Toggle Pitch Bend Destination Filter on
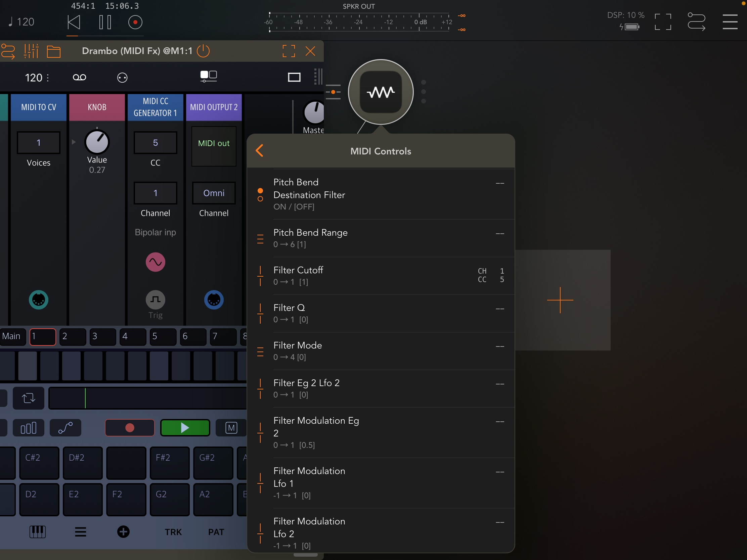Viewport: 747px width, 560px height. point(260,191)
